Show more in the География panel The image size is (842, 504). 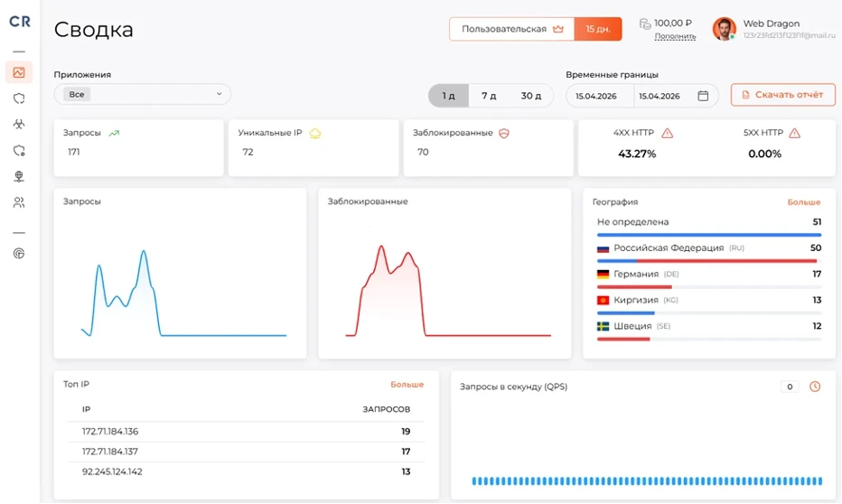pyautogui.click(x=803, y=201)
